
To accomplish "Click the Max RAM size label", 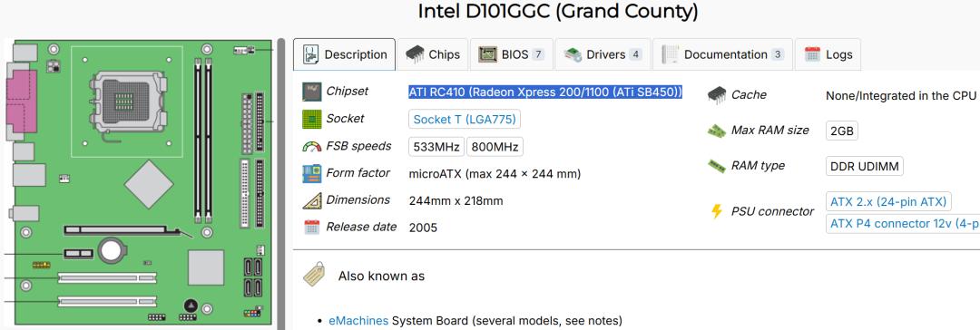I will [x=770, y=130].
